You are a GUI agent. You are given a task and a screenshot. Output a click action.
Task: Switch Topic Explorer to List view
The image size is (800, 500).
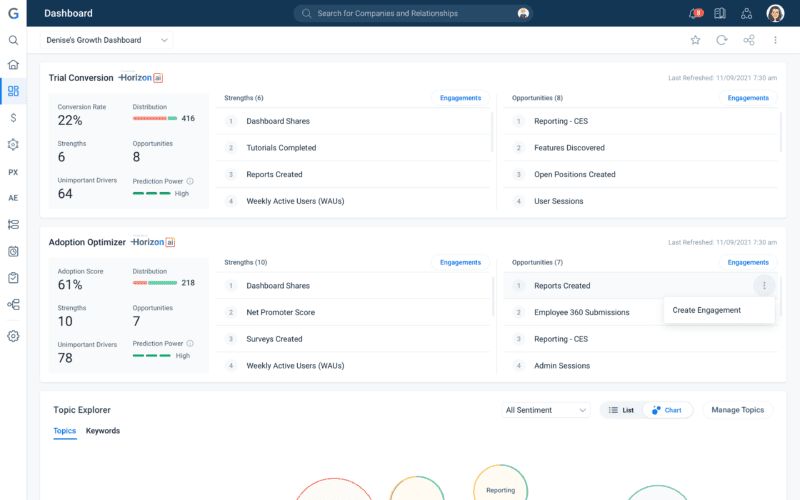point(621,410)
